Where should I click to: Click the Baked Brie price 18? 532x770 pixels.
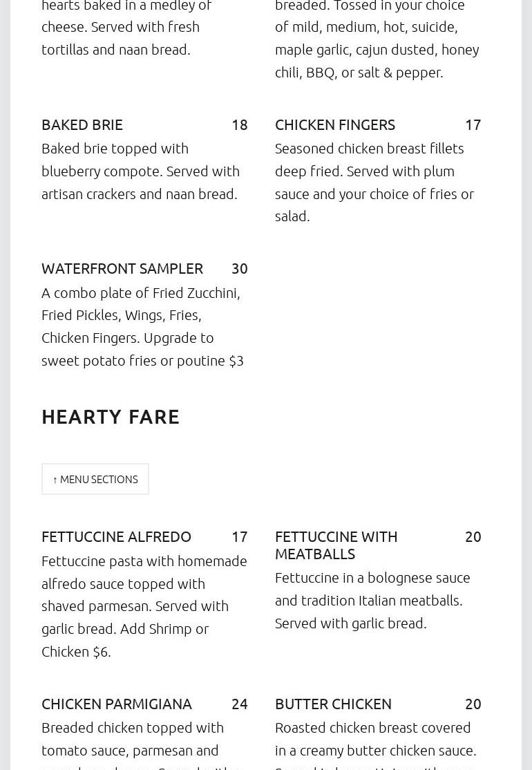pos(239,124)
